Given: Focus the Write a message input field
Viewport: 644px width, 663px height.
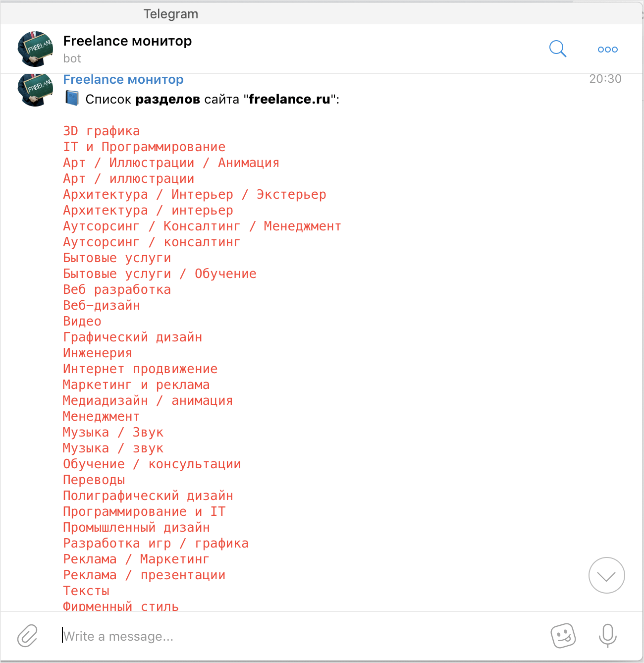Looking at the screenshot, I should (297, 636).
